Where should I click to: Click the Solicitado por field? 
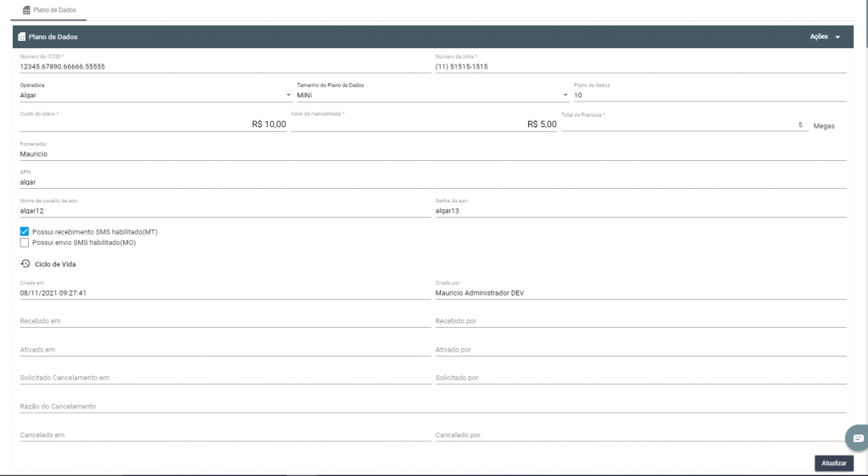pyautogui.click(x=641, y=378)
